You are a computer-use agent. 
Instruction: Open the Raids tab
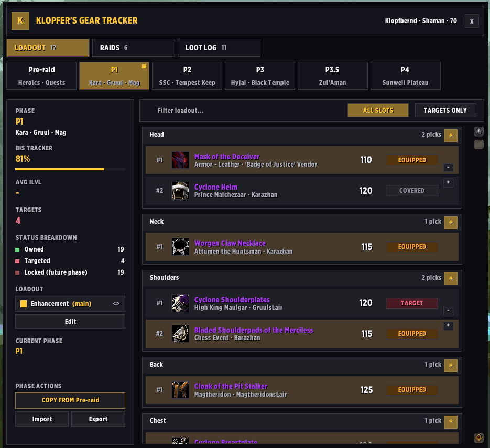pyautogui.click(x=133, y=48)
